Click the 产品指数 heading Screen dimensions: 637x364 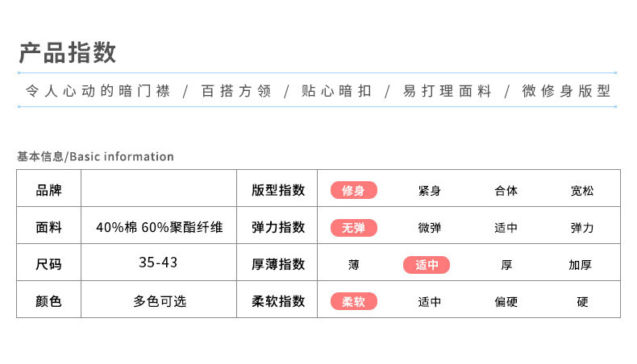68,52
